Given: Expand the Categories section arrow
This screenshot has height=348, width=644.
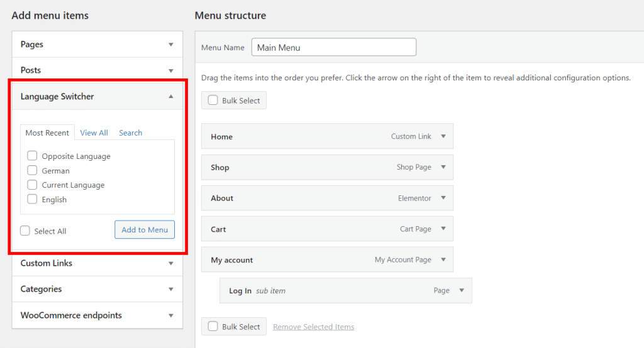Looking at the screenshot, I should pyautogui.click(x=170, y=290).
